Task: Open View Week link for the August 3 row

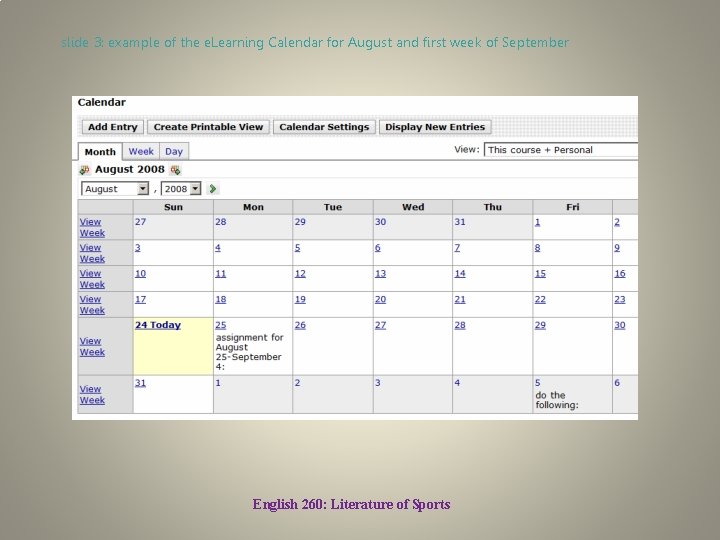Action: pyautogui.click(x=92, y=253)
